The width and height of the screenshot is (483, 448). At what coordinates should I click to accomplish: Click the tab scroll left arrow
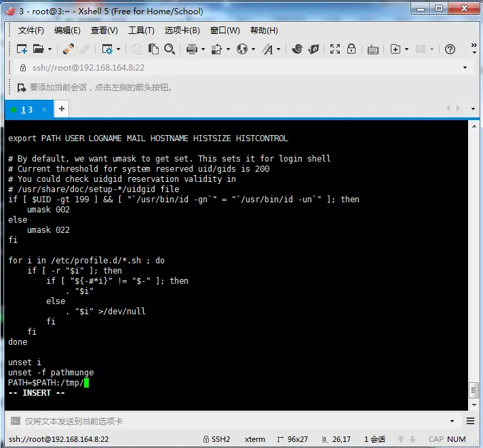click(x=448, y=108)
